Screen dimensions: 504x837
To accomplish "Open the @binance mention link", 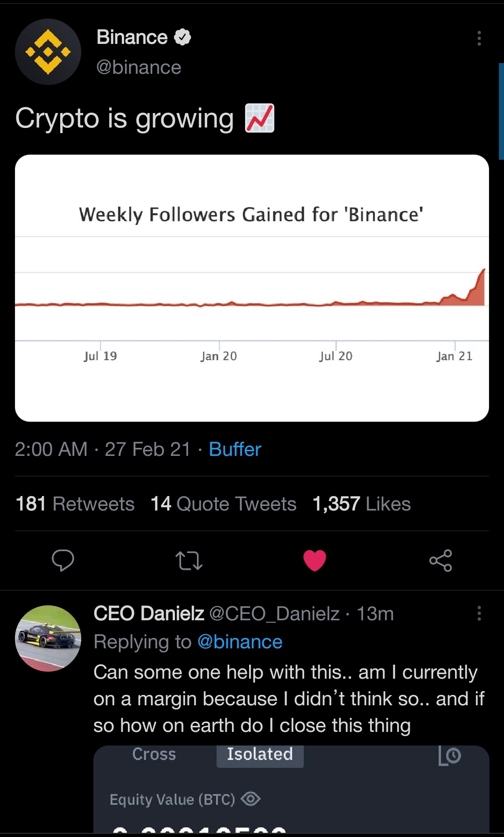I will (240, 642).
